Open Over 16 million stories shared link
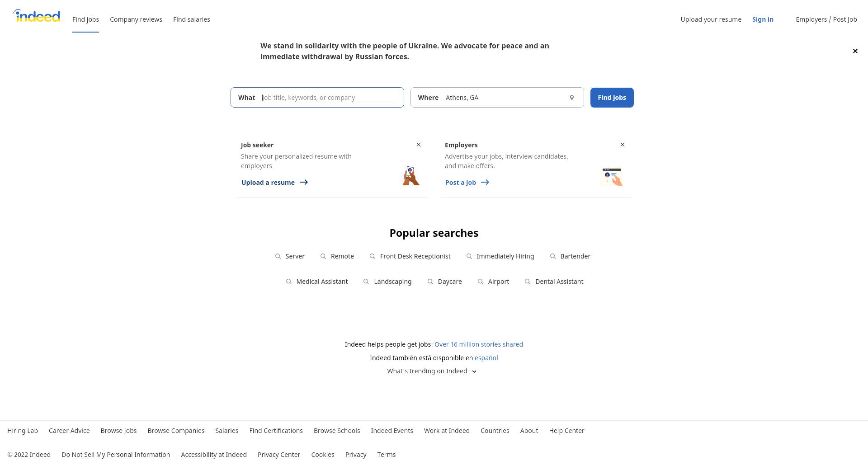 pos(479,344)
